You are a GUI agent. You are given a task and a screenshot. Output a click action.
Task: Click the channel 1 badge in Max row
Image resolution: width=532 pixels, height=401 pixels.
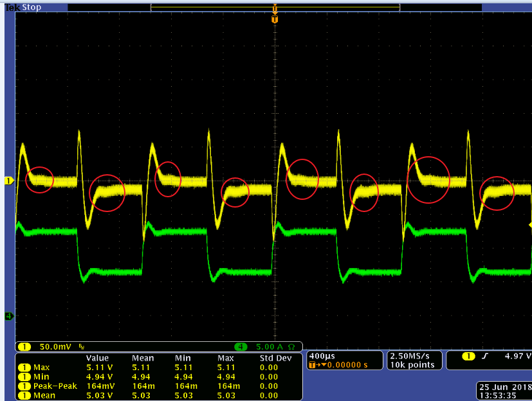pos(24,368)
